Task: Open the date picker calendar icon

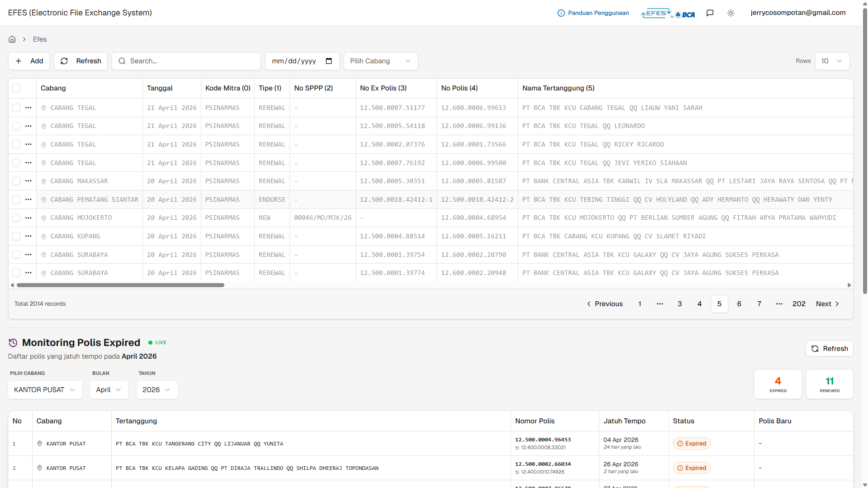Action: point(329,61)
